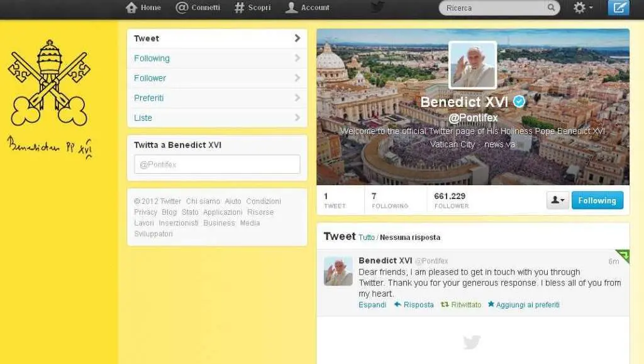Click the Account person icon
Viewport: 644px width, 364px height.
(291, 8)
